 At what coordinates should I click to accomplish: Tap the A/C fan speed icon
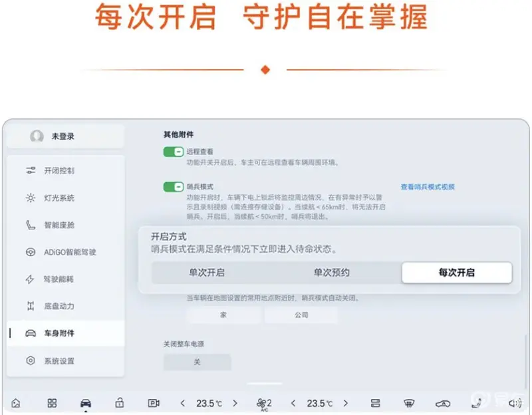(x=264, y=403)
